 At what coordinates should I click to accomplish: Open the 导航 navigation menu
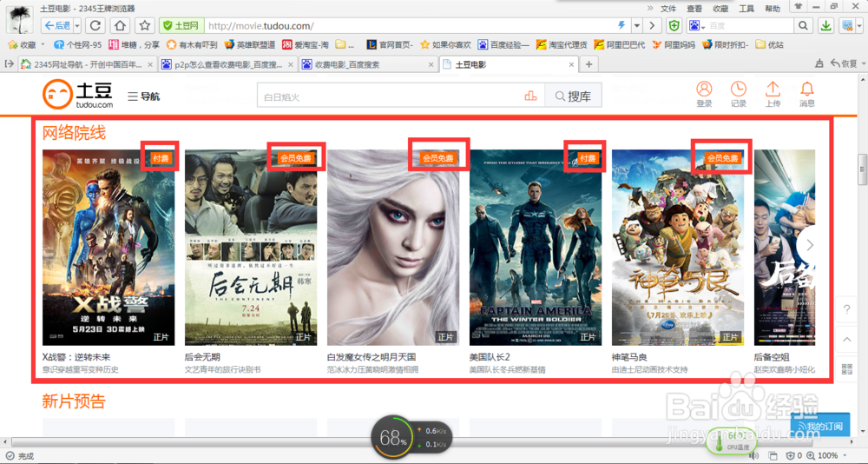(x=144, y=96)
